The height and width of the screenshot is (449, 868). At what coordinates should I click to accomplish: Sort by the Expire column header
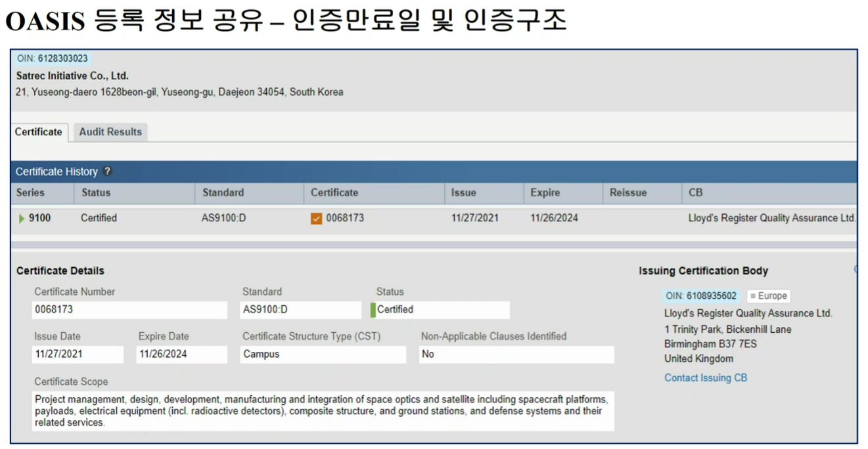pyautogui.click(x=545, y=193)
